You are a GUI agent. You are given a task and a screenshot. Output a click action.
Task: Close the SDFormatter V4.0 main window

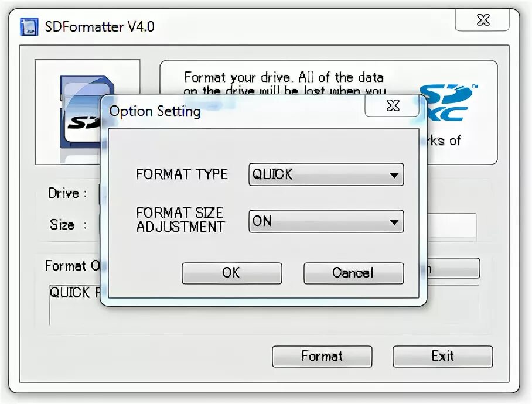click(x=482, y=20)
